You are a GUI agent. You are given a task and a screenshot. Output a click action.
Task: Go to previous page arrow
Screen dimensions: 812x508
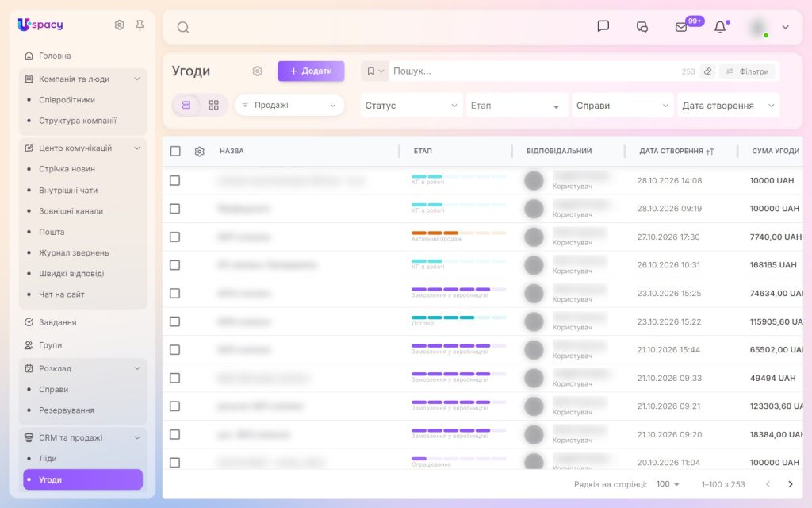(x=768, y=484)
